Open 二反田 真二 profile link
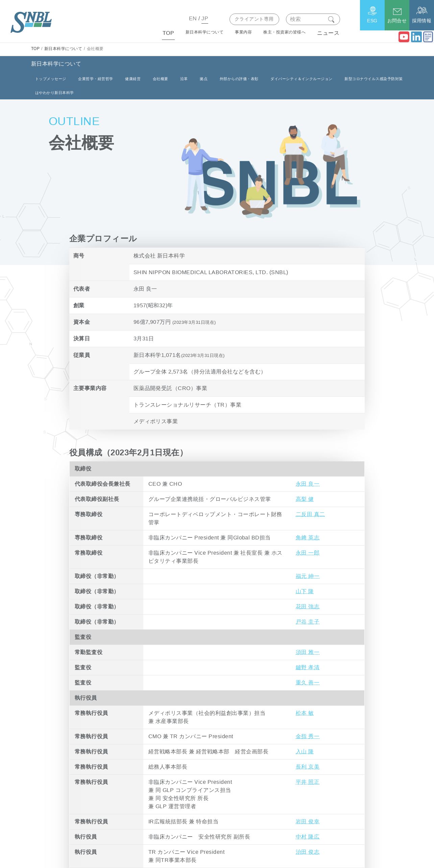The image size is (434, 868). click(310, 514)
